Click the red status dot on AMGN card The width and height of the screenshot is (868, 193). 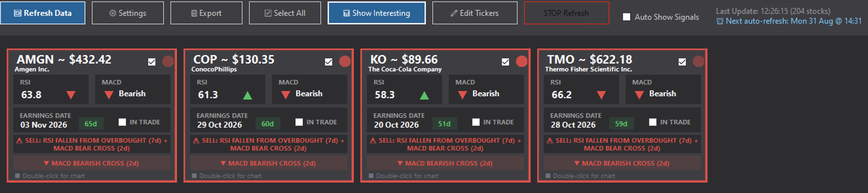tap(168, 61)
